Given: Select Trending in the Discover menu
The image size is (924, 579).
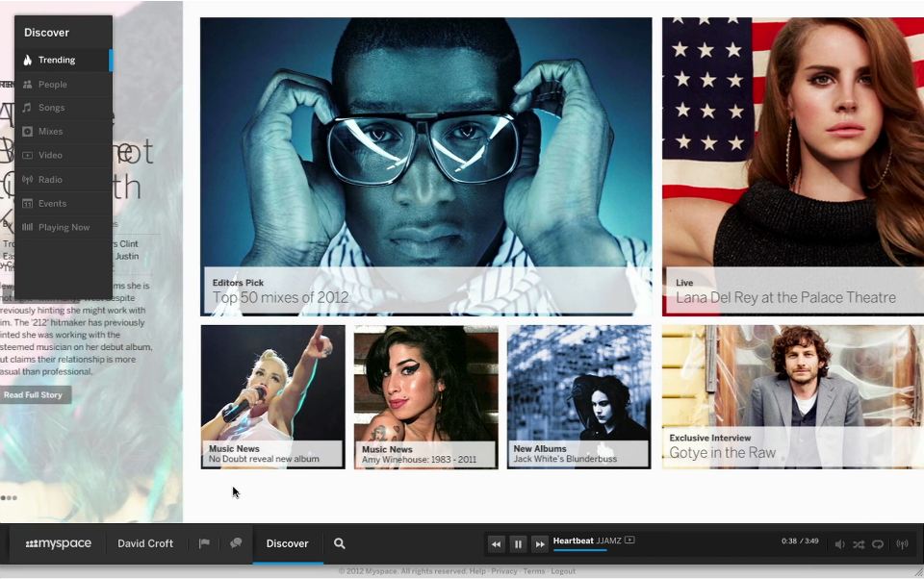Looking at the screenshot, I should tap(64, 60).
